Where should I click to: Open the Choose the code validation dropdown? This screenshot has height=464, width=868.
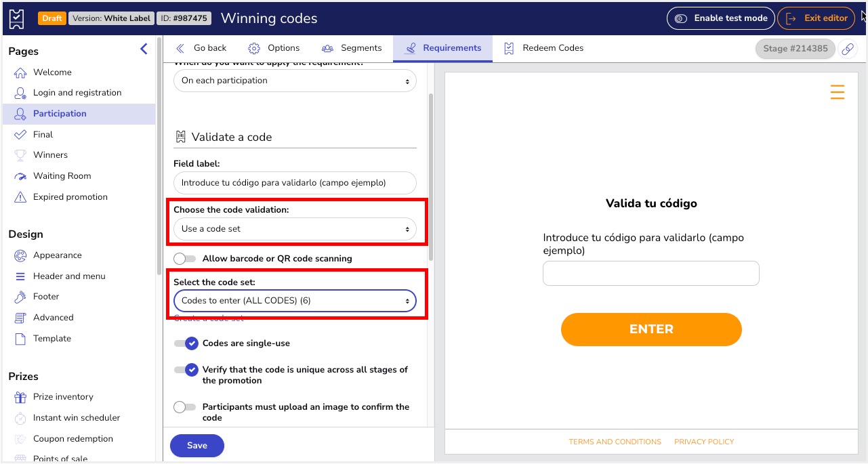pos(295,229)
